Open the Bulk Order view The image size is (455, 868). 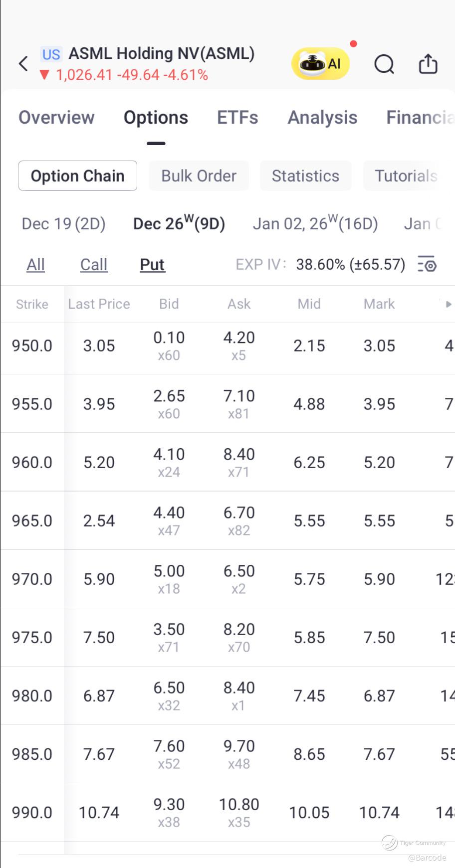(199, 176)
